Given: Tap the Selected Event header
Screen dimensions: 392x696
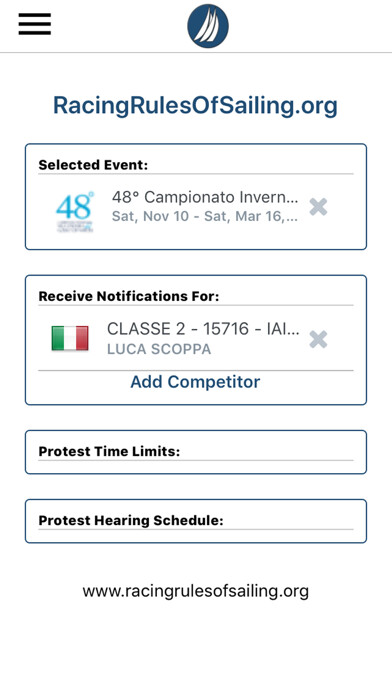Looking at the screenshot, I should coord(93,165).
